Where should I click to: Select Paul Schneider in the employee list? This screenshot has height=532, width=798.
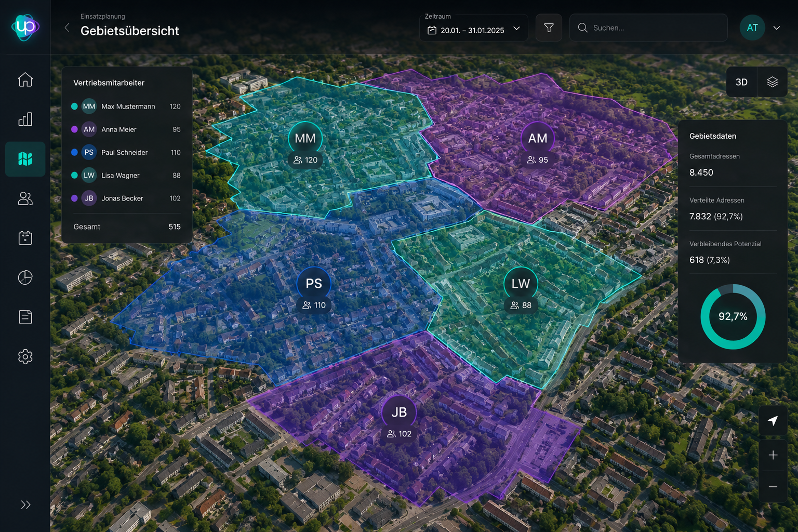[x=126, y=152]
